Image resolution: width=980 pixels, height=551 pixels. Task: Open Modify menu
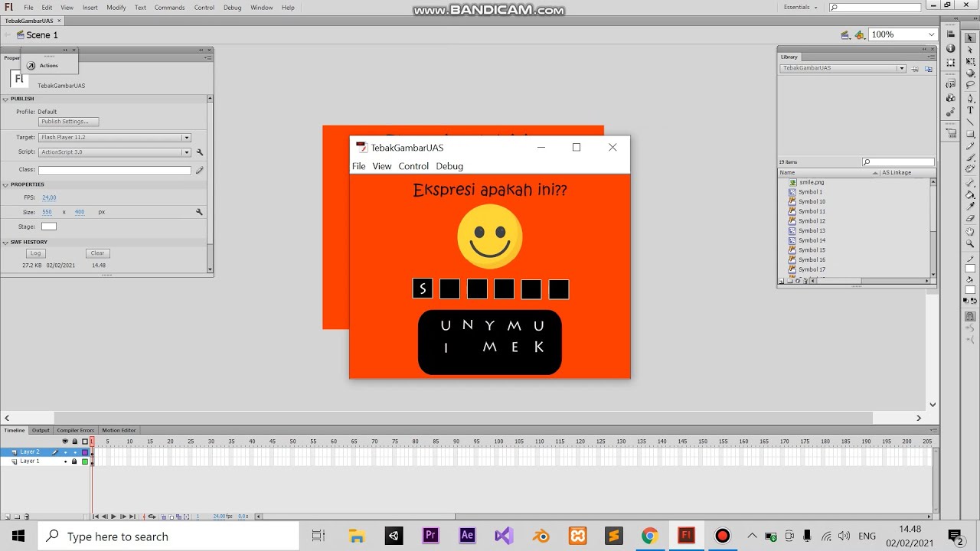116,7
